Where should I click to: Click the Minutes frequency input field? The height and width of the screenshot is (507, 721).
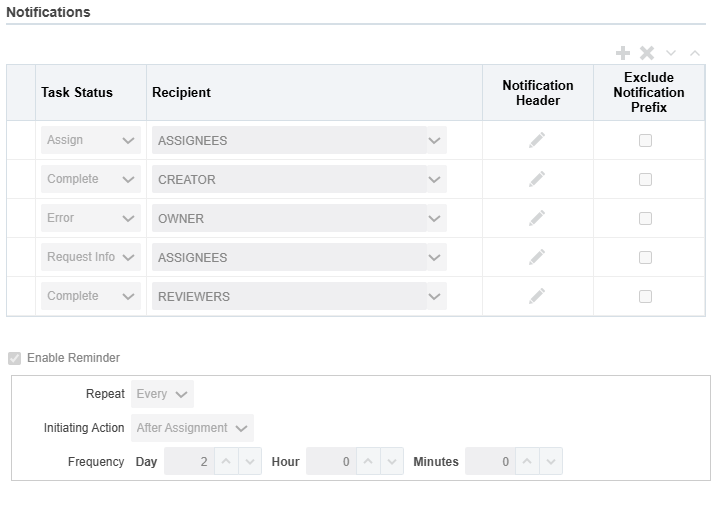tap(491, 461)
